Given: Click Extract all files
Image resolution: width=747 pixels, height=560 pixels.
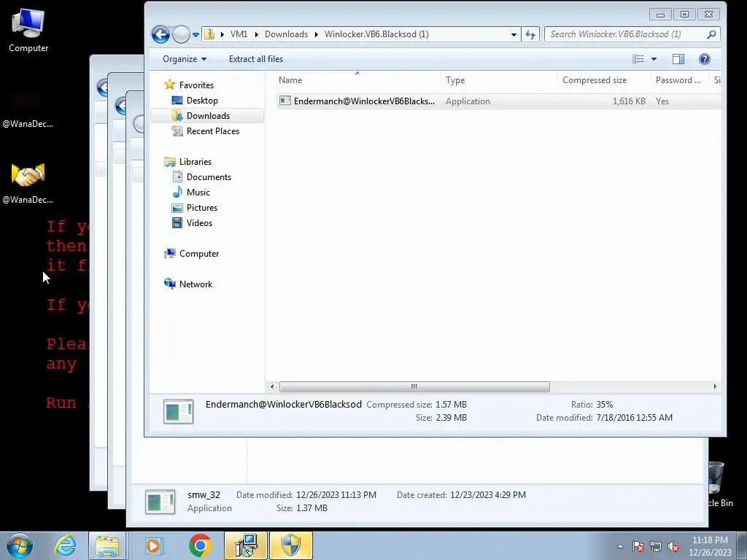Looking at the screenshot, I should click(x=256, y=59).
